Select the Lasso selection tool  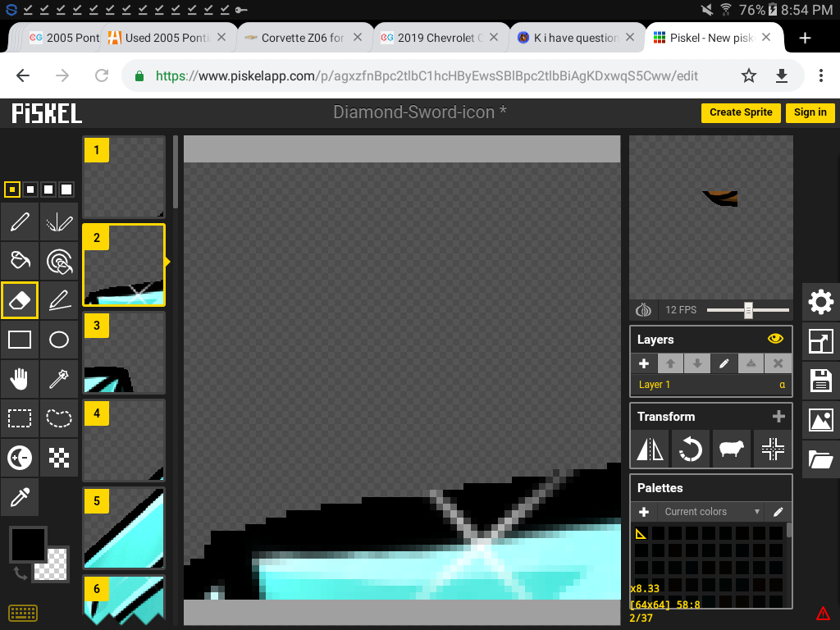[59, 418]
